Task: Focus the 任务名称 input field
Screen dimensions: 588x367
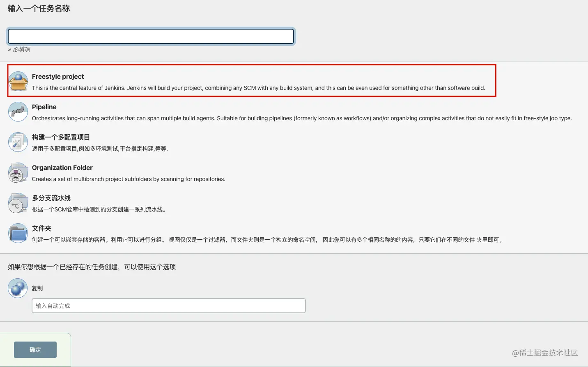Action: click(x=151, y=36)
